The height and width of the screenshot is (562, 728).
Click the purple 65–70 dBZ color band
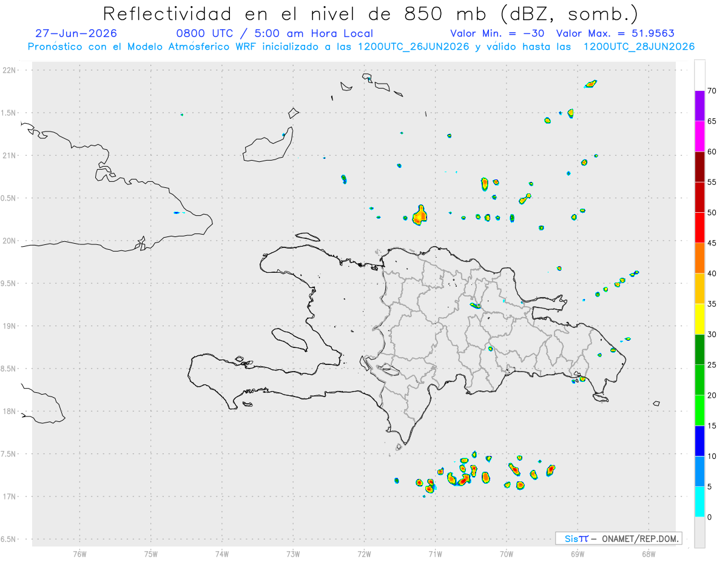click(699, 106)
